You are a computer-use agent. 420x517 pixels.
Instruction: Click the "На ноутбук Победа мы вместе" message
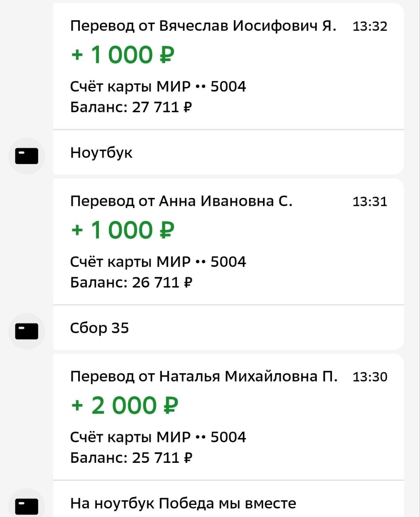tap(183, 503)
